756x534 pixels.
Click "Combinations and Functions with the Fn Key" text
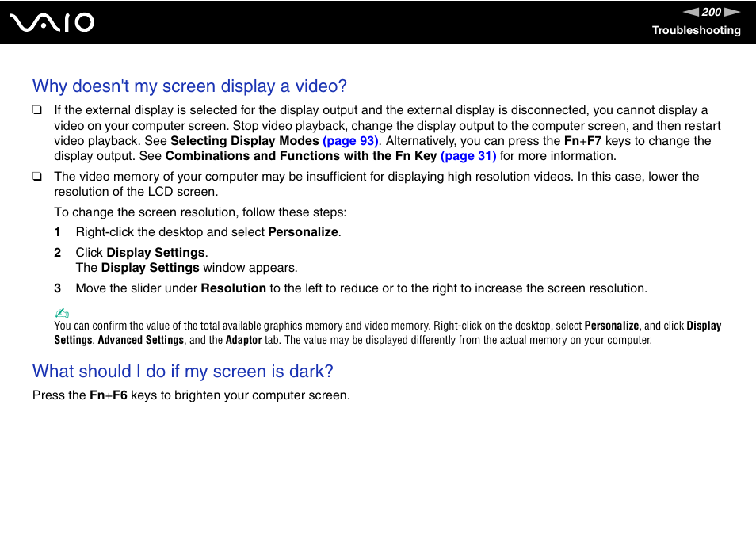coord(301,155)
